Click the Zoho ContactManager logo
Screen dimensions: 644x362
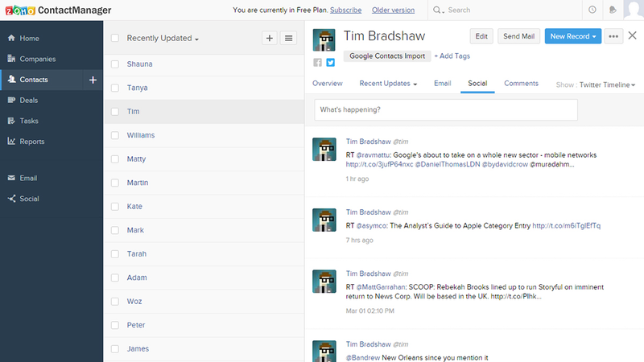[58, 10]
